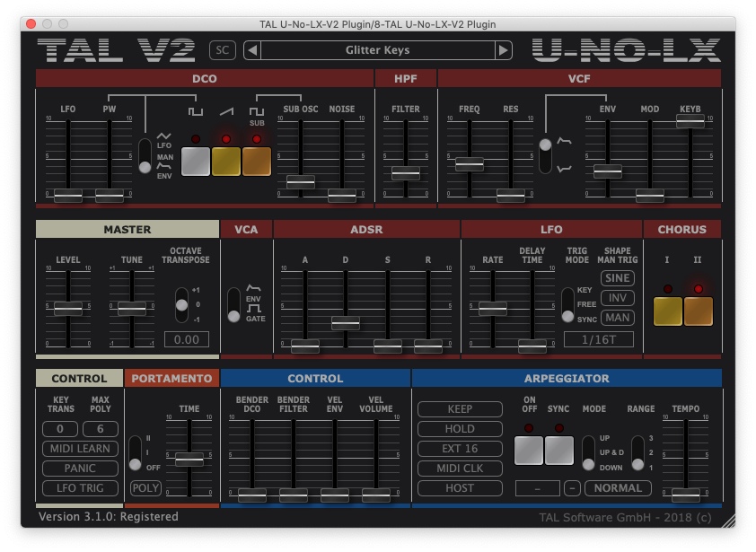Click the MAX POLY value box
This screenshot has width=756, height=552.
coord(101,429)
